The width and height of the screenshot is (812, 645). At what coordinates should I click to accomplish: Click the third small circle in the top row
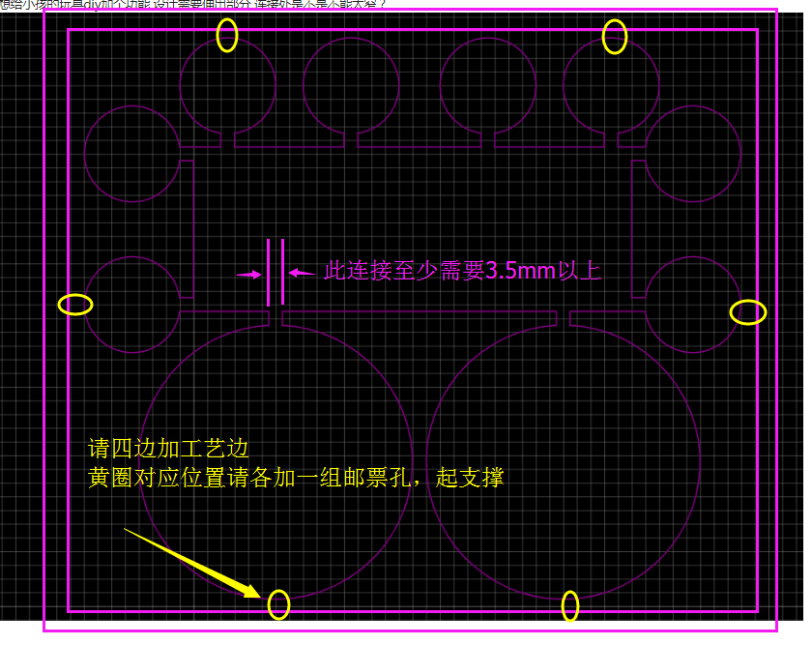488,85
